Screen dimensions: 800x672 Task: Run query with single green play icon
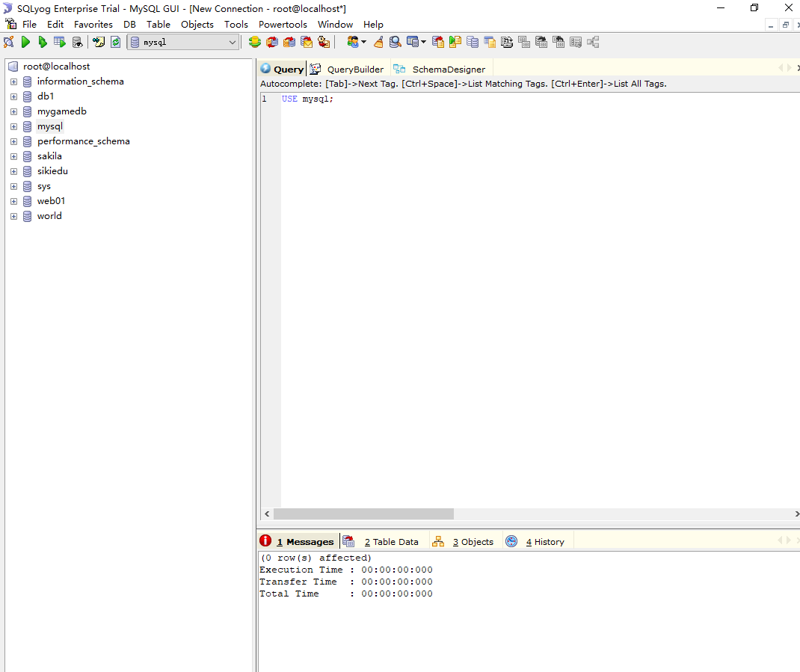(25, 43)
